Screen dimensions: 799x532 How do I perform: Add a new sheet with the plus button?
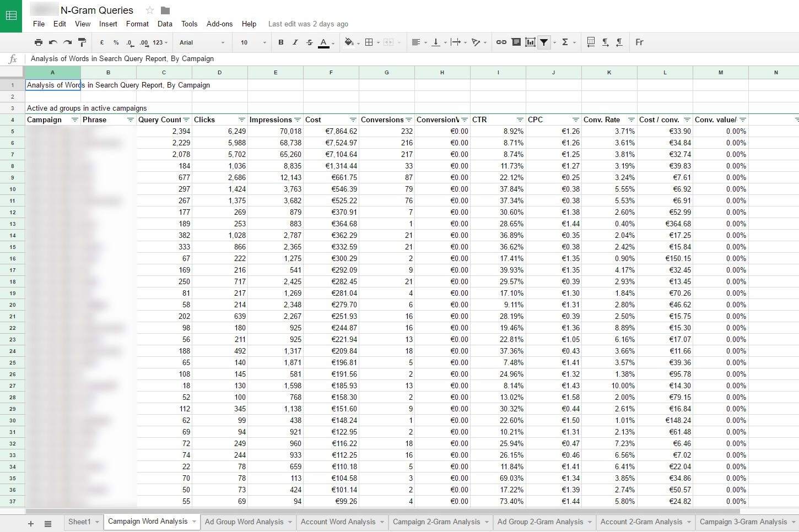pyautogui.click(x=30, y=524)
